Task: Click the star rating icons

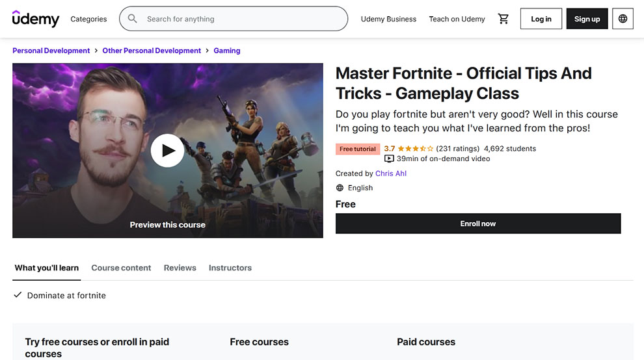Action: [415, 149]
